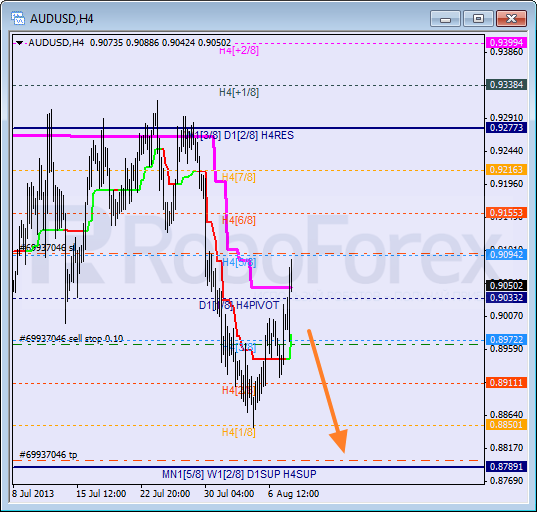Select the H4[7/8] level label
Screen dimensions: 537x512
(x=239, y=177)
